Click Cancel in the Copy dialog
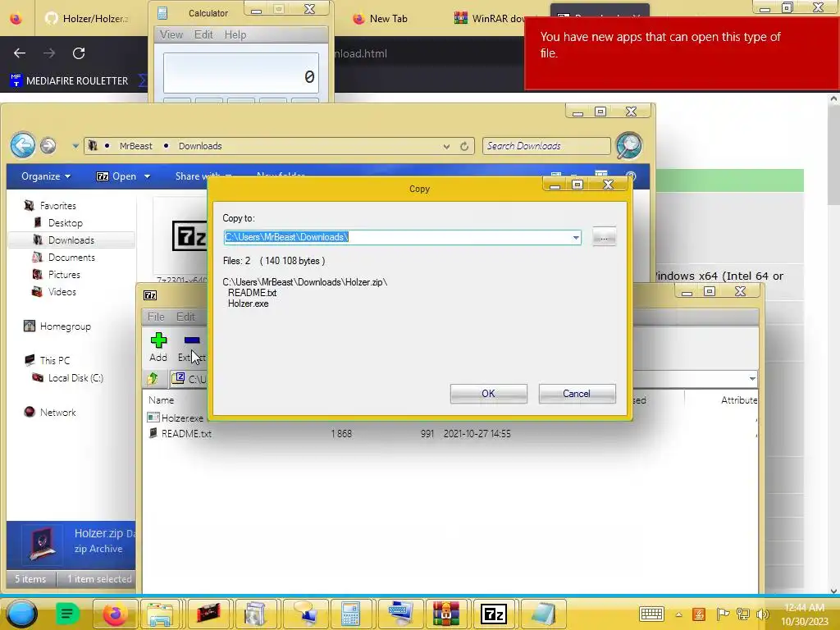 pyautogui.click(x=577, y=394)
